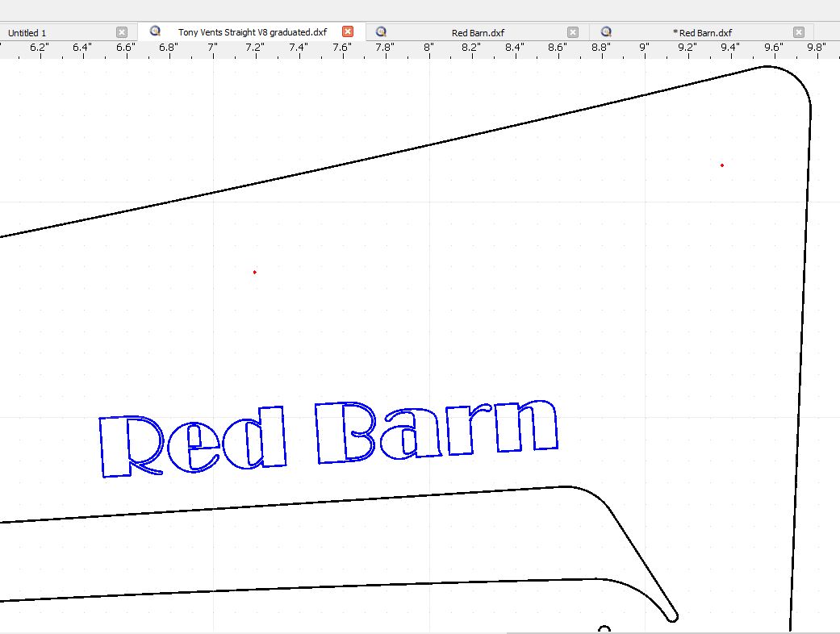Image resolution: width=840 pixels, height=634 pixels.
Task: Switch to the modified * Red Barn.dxf tab
Action: 702,32
